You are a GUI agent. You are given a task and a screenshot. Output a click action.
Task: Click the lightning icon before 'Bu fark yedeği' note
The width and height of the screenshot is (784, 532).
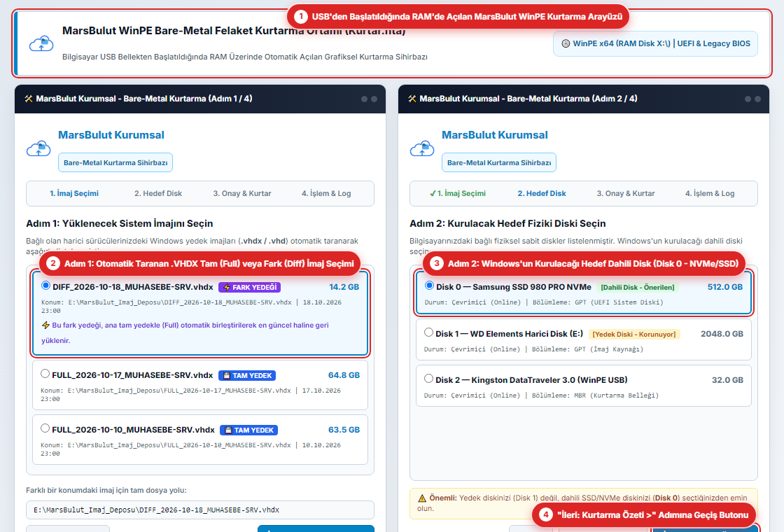pos(45,325)
